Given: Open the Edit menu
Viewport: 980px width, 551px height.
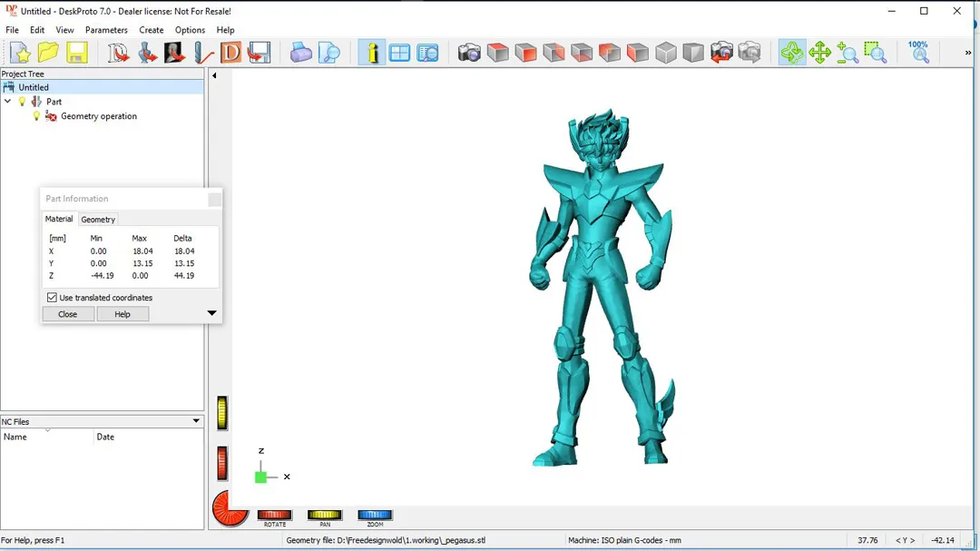Looking at the screenshot, I should pos(37,30).
